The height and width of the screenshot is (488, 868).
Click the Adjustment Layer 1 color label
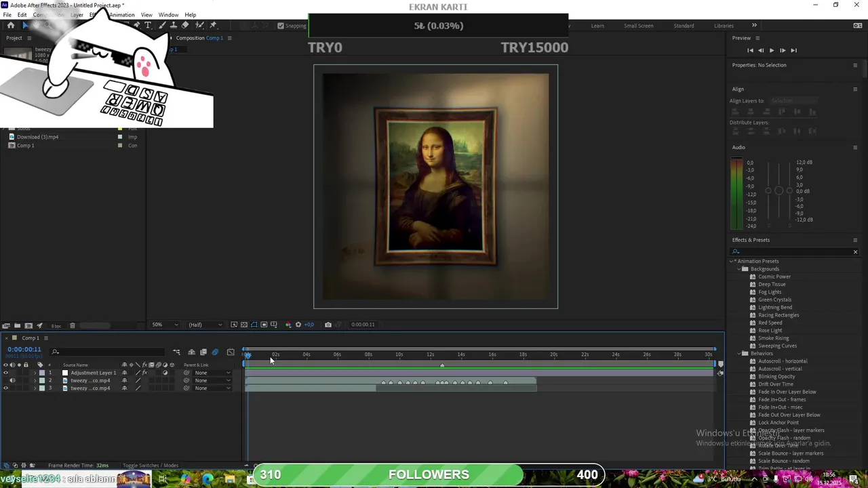click(x=41, y=373)
